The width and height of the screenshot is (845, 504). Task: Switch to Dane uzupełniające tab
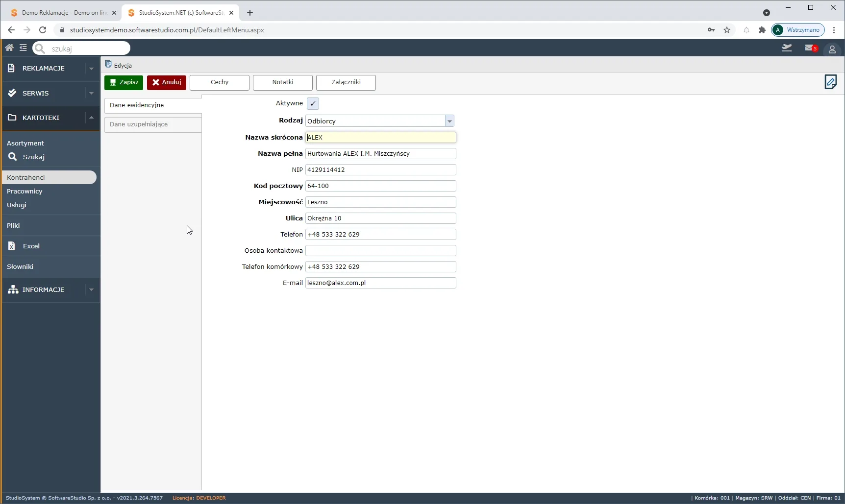153,124
